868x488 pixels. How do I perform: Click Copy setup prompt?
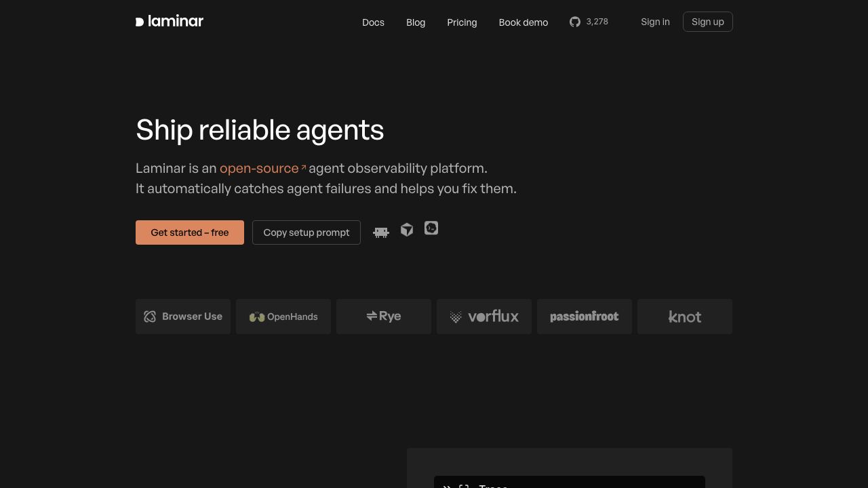click(x=307, y=232)
